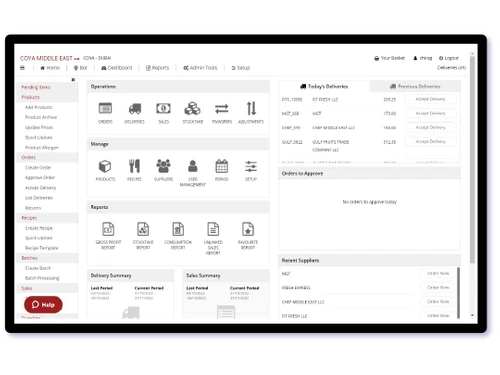The height and width of the screenshot is (375, 500).
Task: Open the Stocktake boxes icon
Action: [193, 109]
